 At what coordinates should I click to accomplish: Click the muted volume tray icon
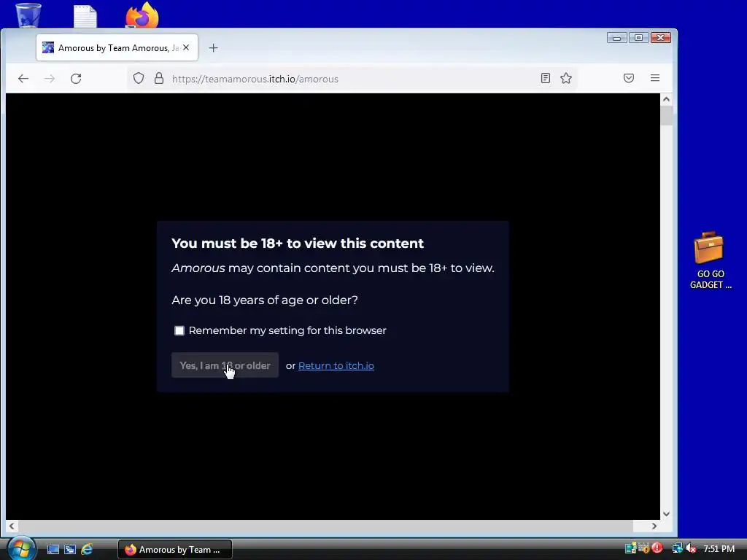[x=691, y=548]
